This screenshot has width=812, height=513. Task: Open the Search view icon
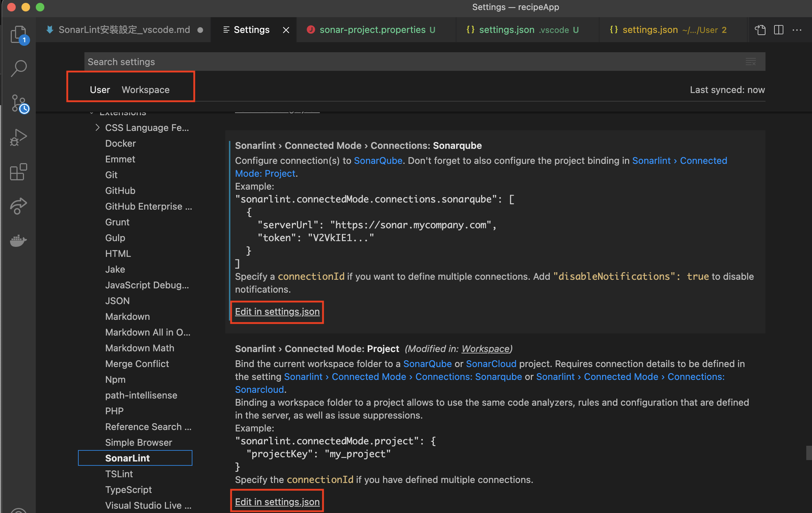(19, 68)
